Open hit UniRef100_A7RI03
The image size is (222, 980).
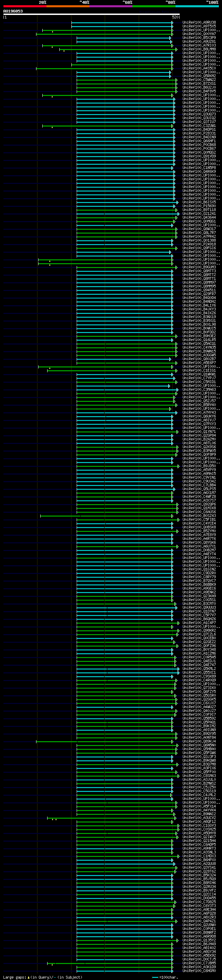pyautogui.click(x=199, y=45)
